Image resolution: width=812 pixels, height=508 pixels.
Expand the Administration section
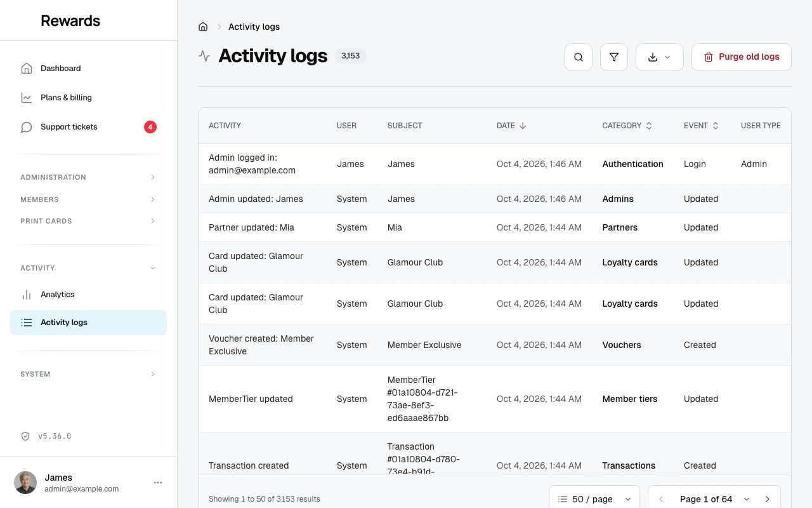88,177
